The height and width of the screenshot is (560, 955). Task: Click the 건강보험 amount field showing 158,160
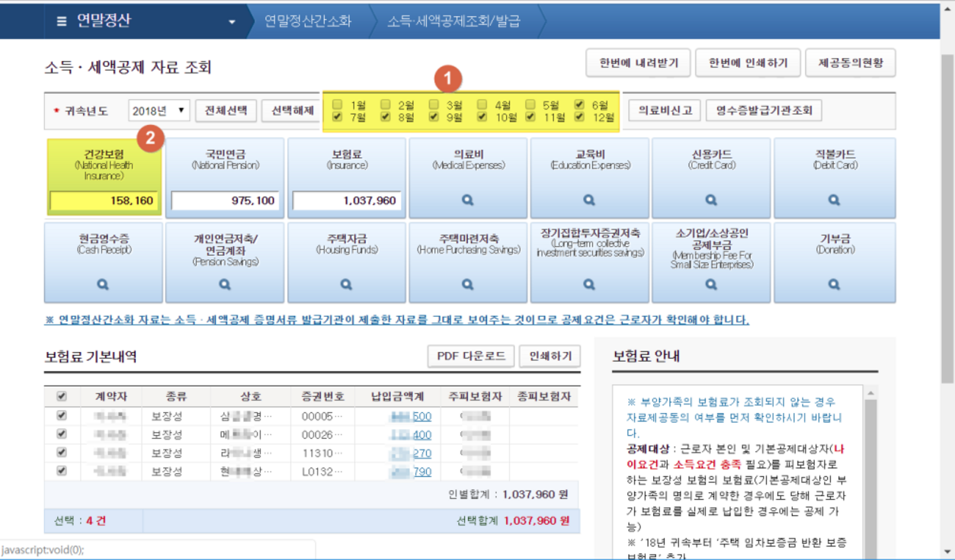103,201
